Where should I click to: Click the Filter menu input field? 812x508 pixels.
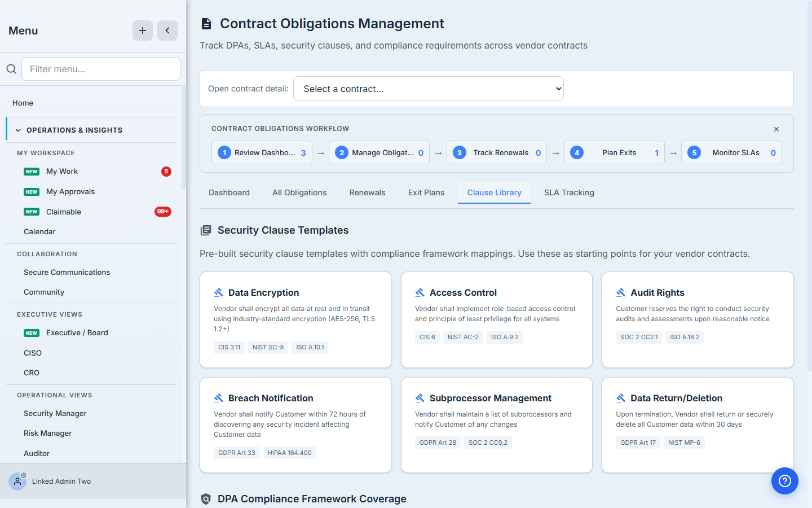pyautogui.click(x=101, y=69)
